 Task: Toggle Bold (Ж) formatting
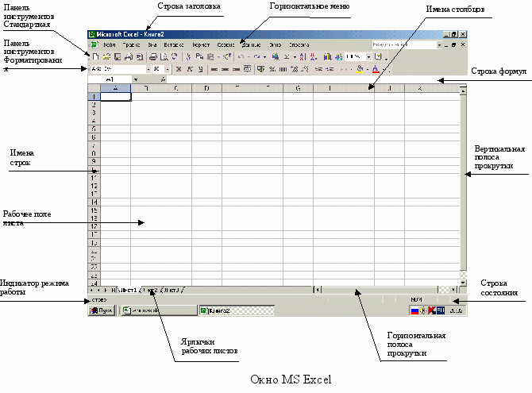click(x=179, y=69)
